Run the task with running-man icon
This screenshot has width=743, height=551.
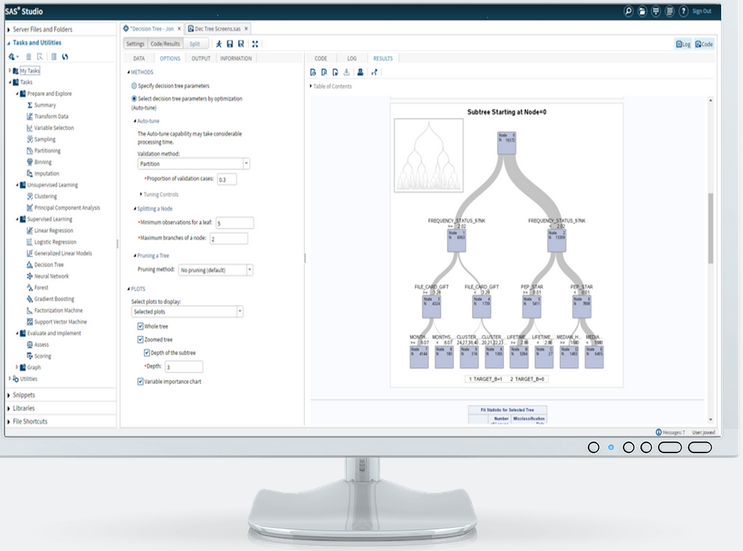(219, 44)
